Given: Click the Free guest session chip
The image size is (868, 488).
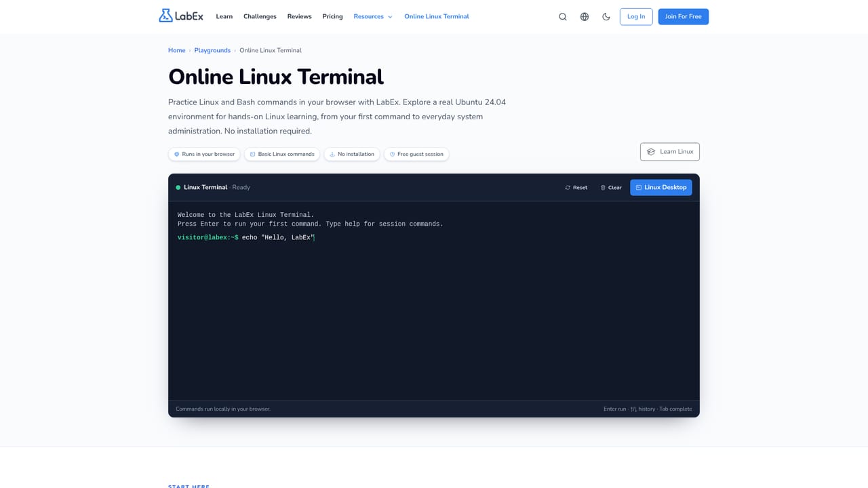Looking at the screenshot, I should 416,154.
